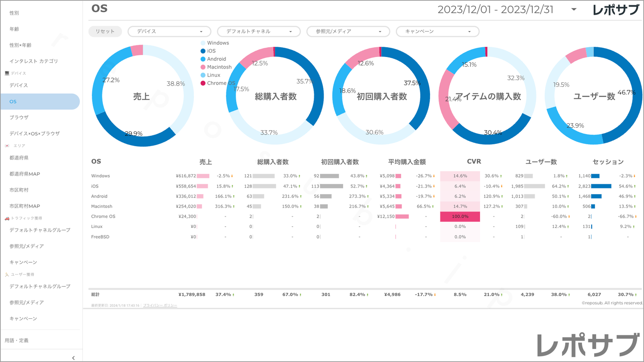The height and width of the screenshot is (362, 644).
Task: Expand the デフォルトチャネル filter dropdown
Action: (258, 32)
